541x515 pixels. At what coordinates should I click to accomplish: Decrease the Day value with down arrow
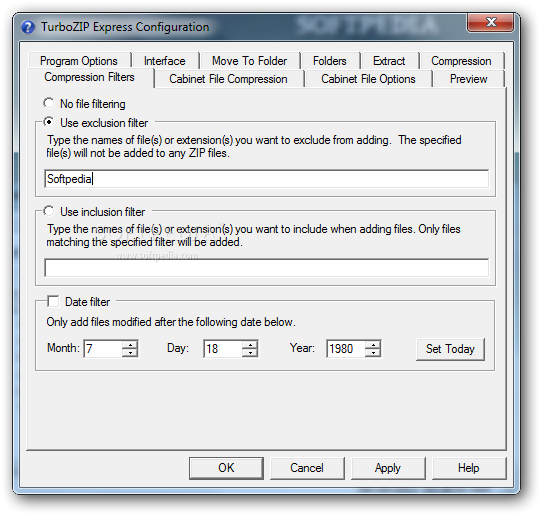pos(250,353)
